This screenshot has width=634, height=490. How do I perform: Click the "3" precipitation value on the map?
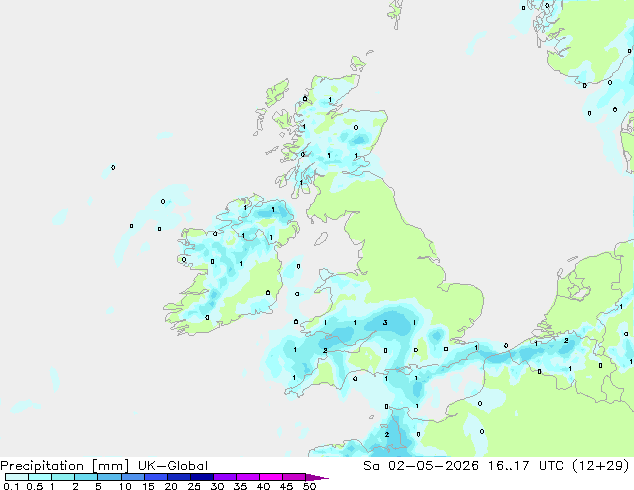385,322
